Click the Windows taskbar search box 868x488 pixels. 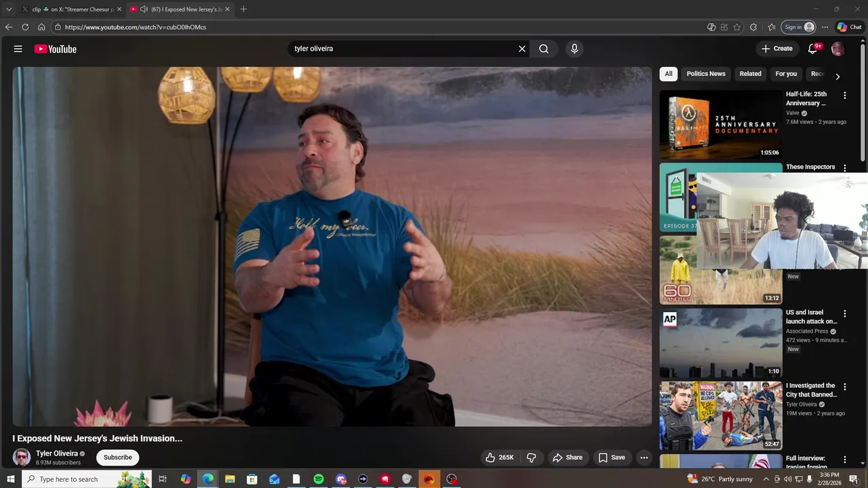pos(86,479)
